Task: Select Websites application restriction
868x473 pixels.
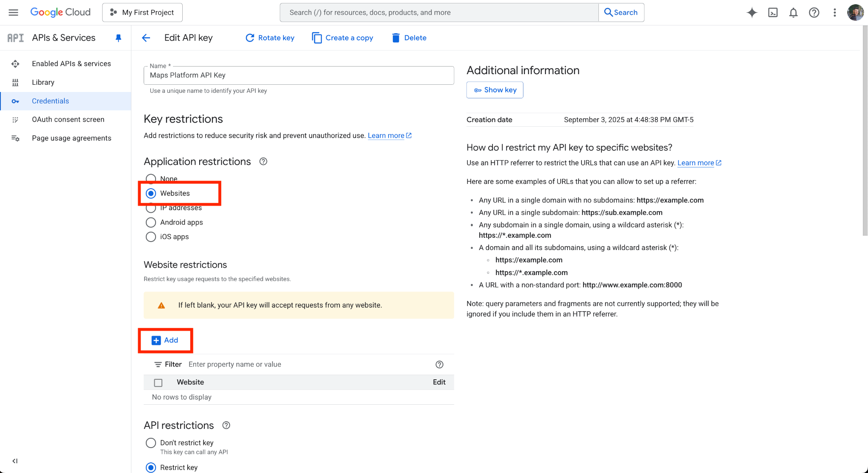Action: pos(151,193)
